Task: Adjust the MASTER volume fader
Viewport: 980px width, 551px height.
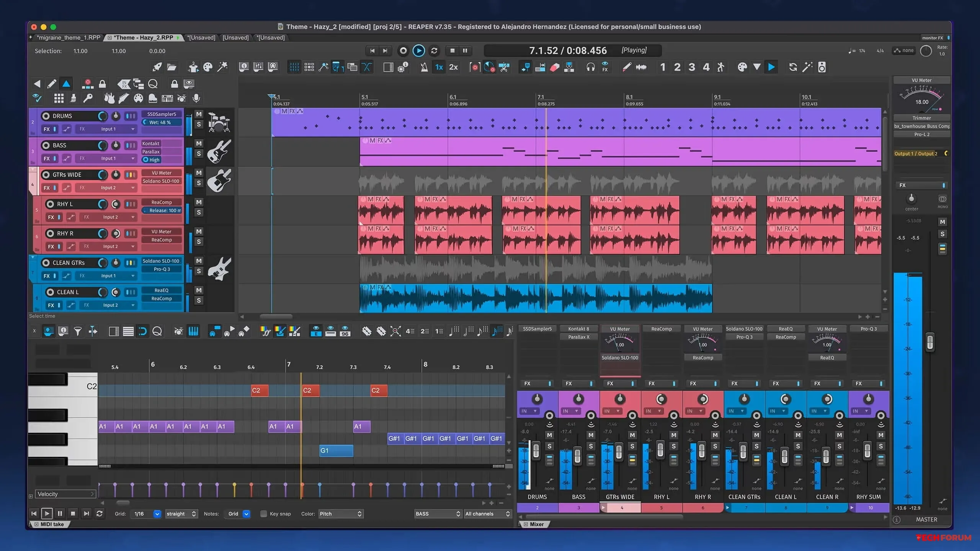Action: point(930,342)
